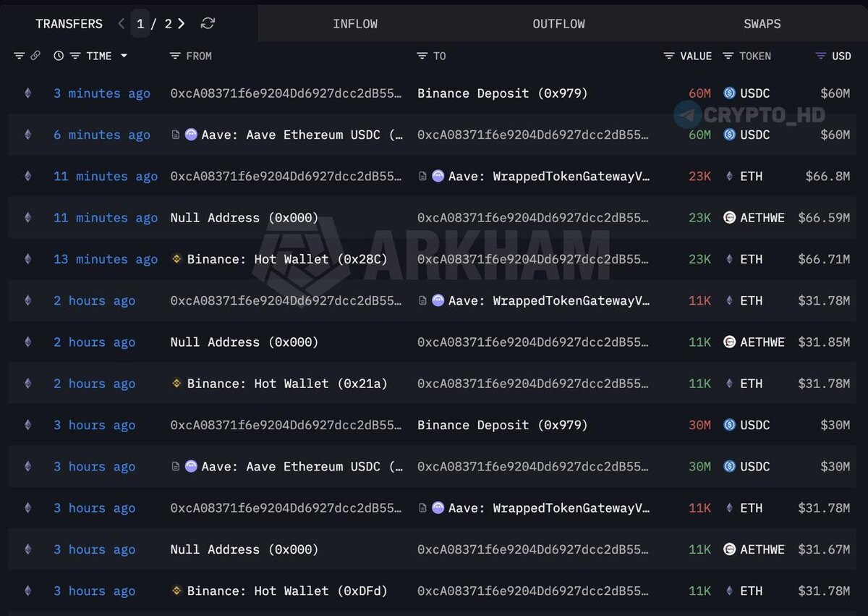Click the $66.71M USD value
The width and height of the screenshot is (868, 616).
click(x=824, y=259)
